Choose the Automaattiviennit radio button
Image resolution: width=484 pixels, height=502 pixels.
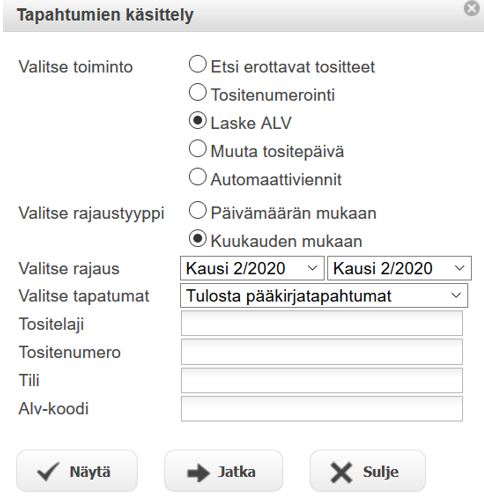198,177
